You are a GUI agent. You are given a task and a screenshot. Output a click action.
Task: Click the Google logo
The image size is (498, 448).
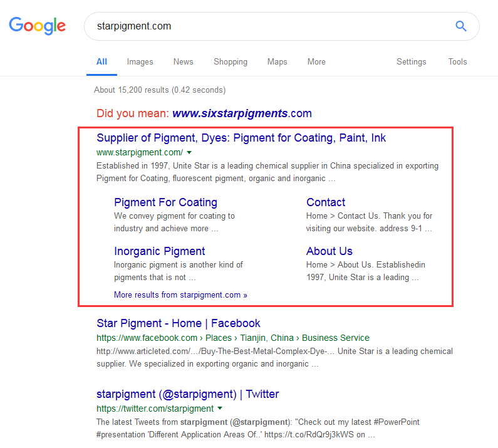coord(37,26)
